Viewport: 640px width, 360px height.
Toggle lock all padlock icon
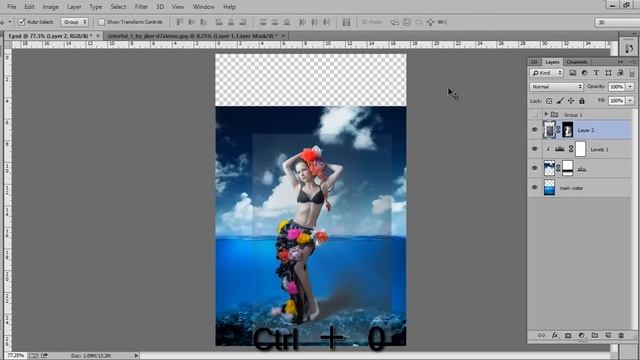coord(582,101)
